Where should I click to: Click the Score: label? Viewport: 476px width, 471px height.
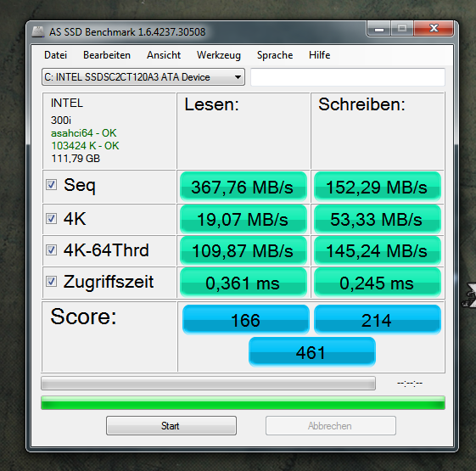pos(83,317)
